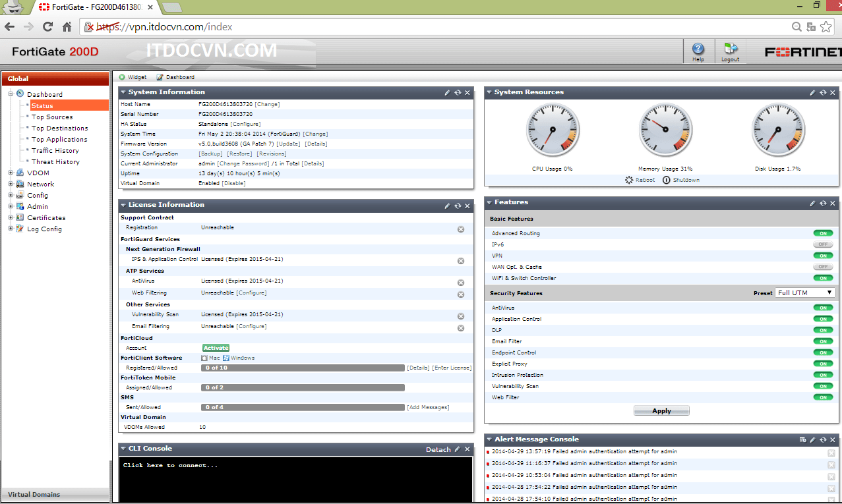Image resolution: width=842 pixels, height=504 pixels.
Task: Close the Features widget
Action: (x=833, y=203)
